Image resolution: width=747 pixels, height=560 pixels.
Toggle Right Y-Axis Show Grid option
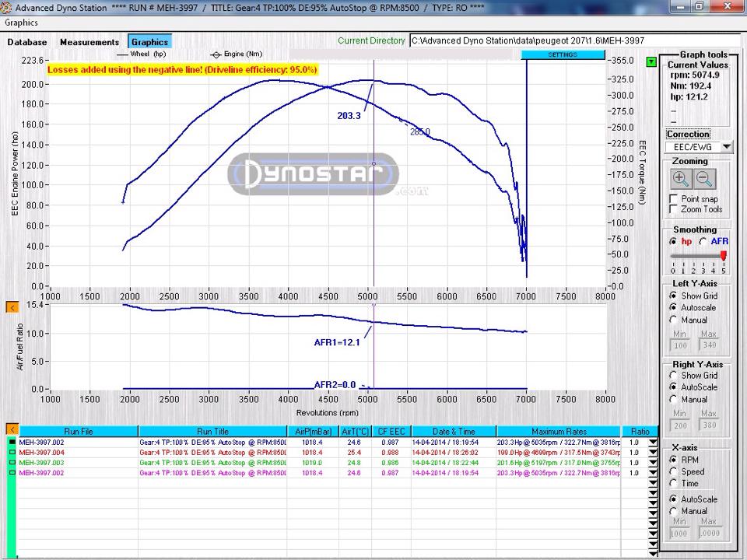click(x=673, y=375)
